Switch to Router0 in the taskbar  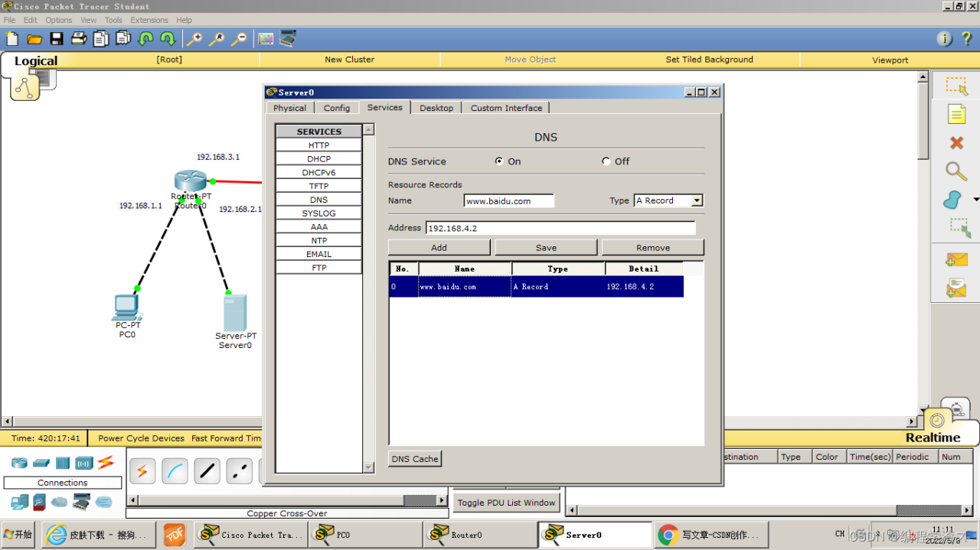[466, 535]
